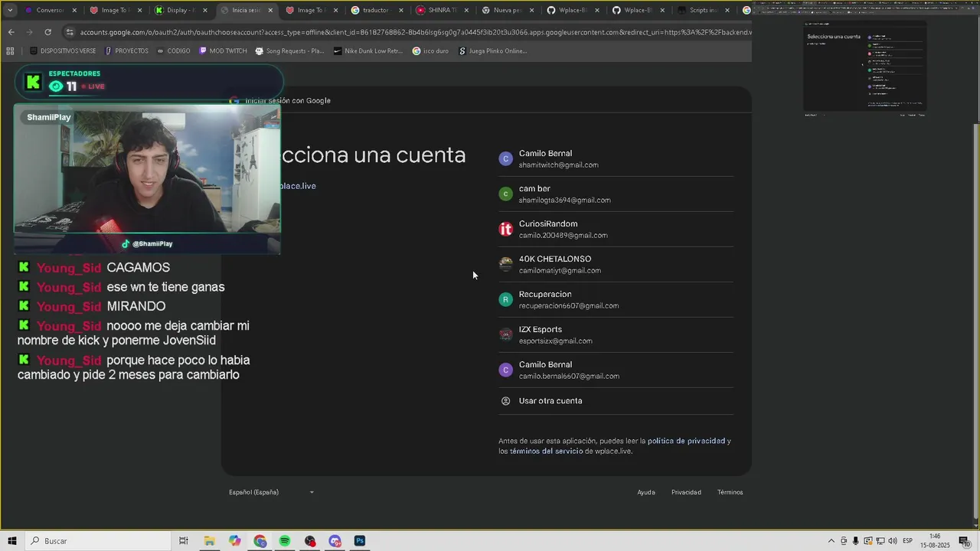Click the Windows Start button

[x=12, y=541]
